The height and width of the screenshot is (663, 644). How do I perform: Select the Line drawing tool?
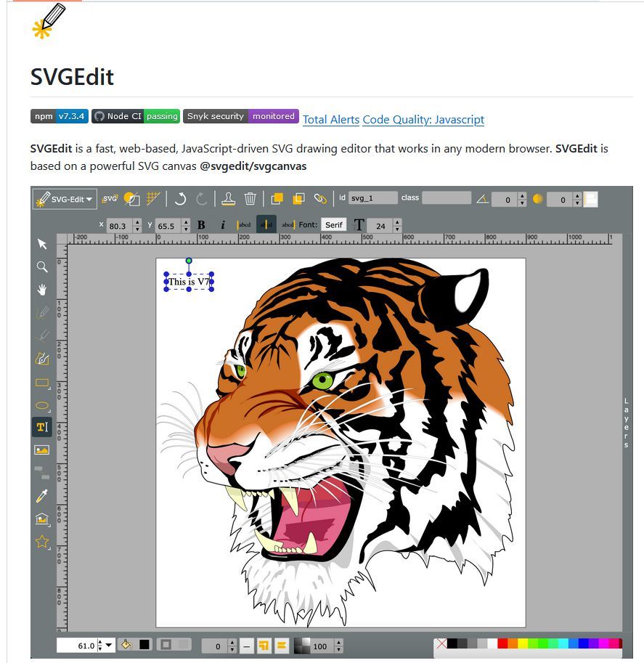point(42,335)
